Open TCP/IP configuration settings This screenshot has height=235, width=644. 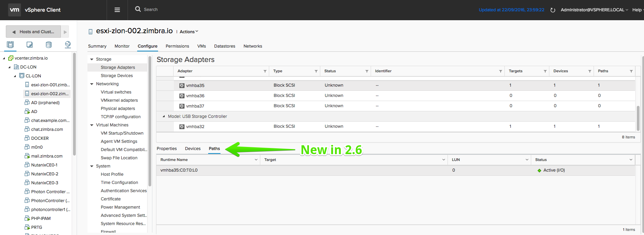pyautogui.click(x=121, y=117)
